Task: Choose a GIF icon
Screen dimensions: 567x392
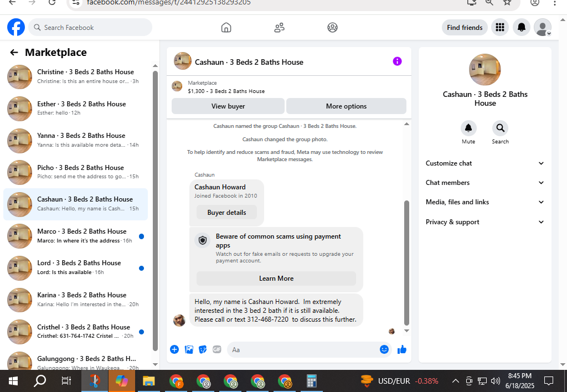Action: click(x=217, y=349)
